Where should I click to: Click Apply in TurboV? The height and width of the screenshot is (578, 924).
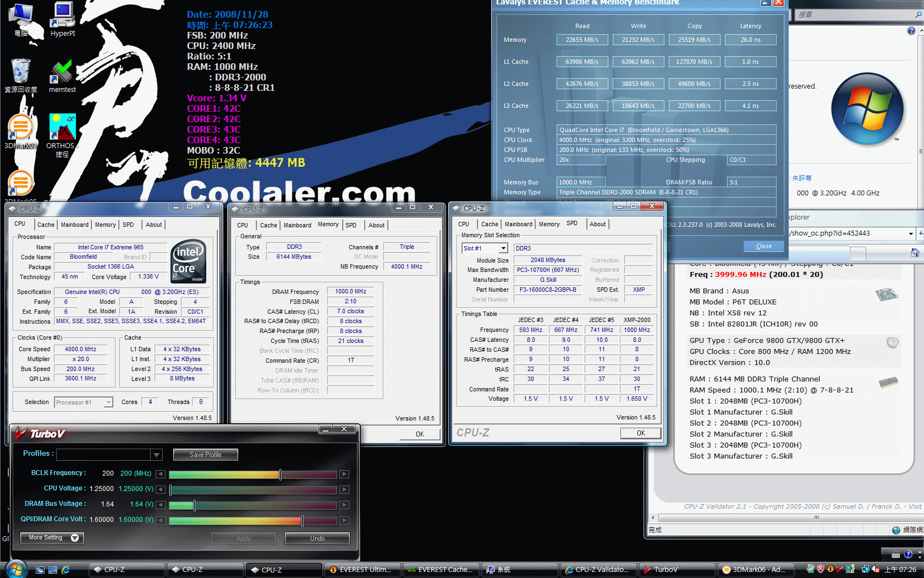[x=244, y=538]
